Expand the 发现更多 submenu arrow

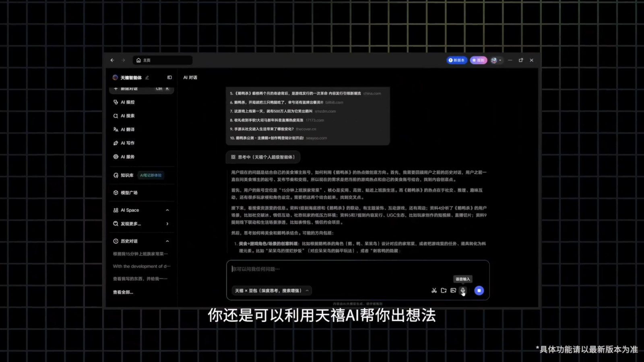point(167,224)
